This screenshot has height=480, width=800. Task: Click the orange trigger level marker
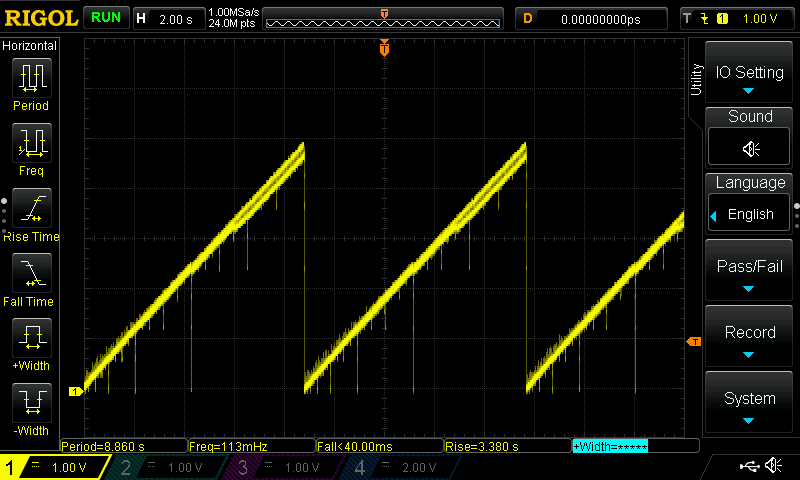(x=693, y=342)
